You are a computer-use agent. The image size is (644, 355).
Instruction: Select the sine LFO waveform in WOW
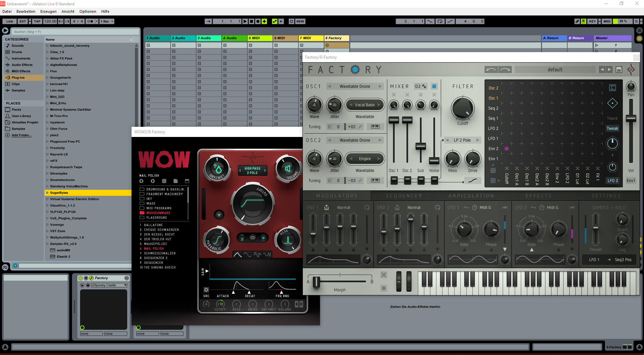pyautogui.click(x=248, y=255)
